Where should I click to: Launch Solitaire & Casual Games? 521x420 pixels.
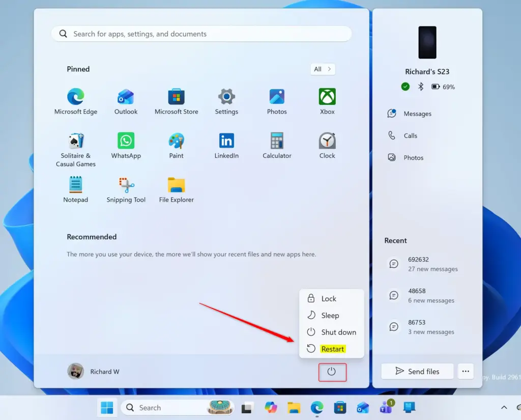tap(76, 150)
